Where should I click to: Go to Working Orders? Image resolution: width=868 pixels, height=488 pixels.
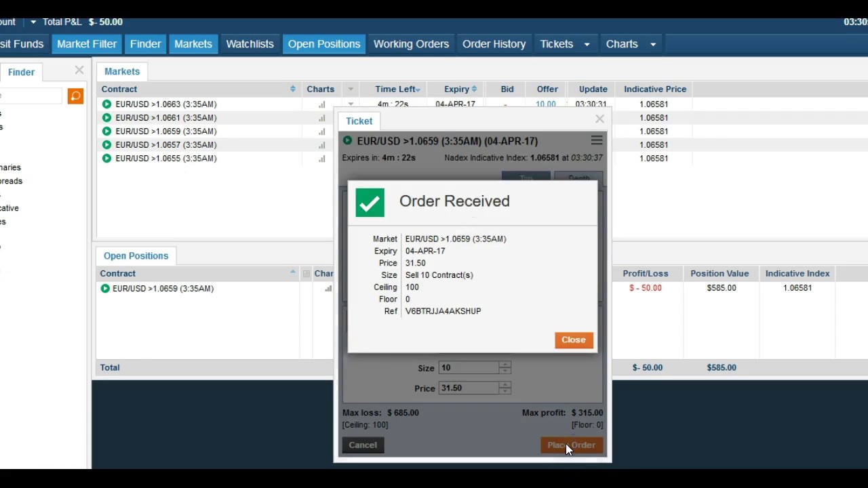[411, 44]
